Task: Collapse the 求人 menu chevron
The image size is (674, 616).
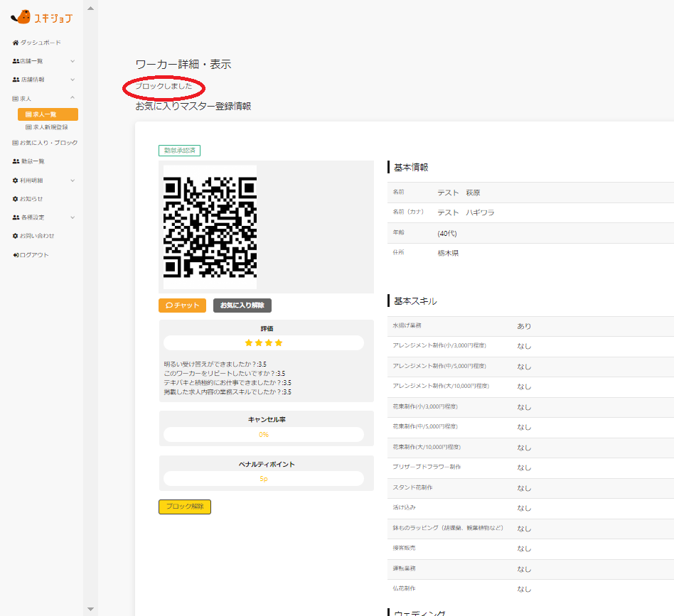Action: pos(73,98)
